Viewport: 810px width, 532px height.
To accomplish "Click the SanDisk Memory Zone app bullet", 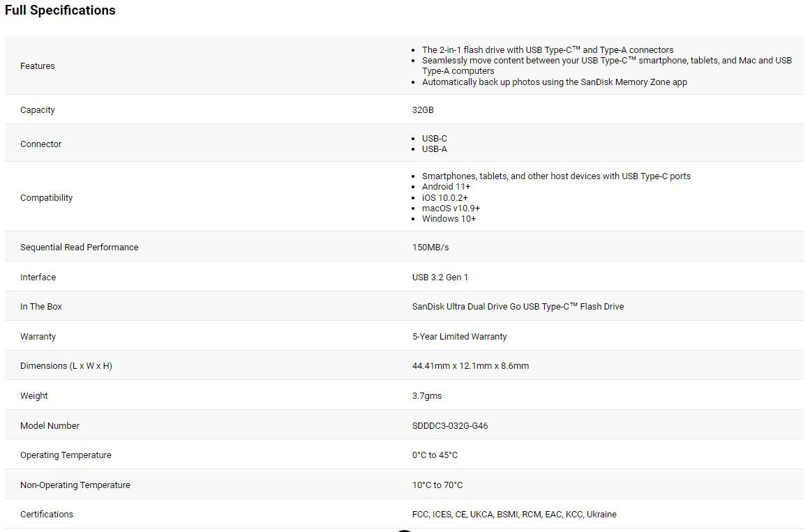I will coord(554,82).
